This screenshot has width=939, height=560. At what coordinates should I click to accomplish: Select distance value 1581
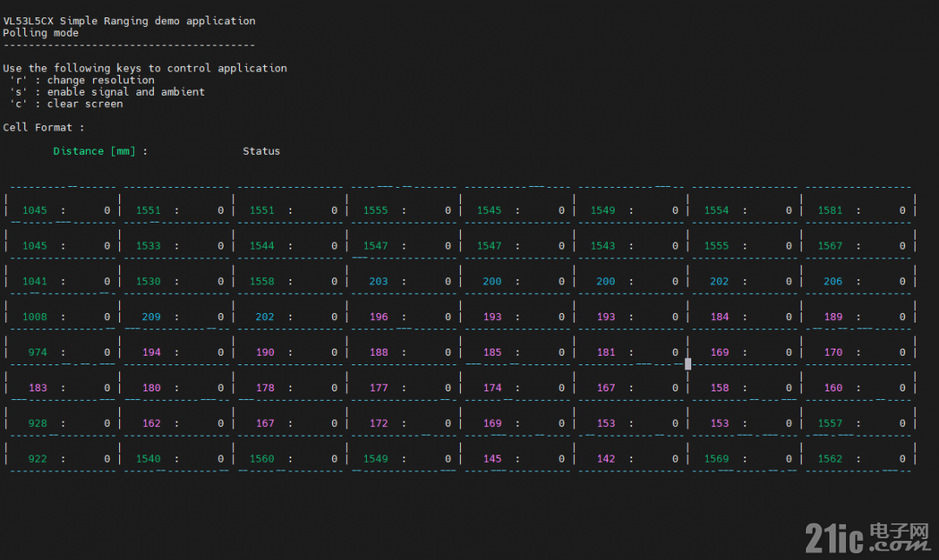pos(830,210)
